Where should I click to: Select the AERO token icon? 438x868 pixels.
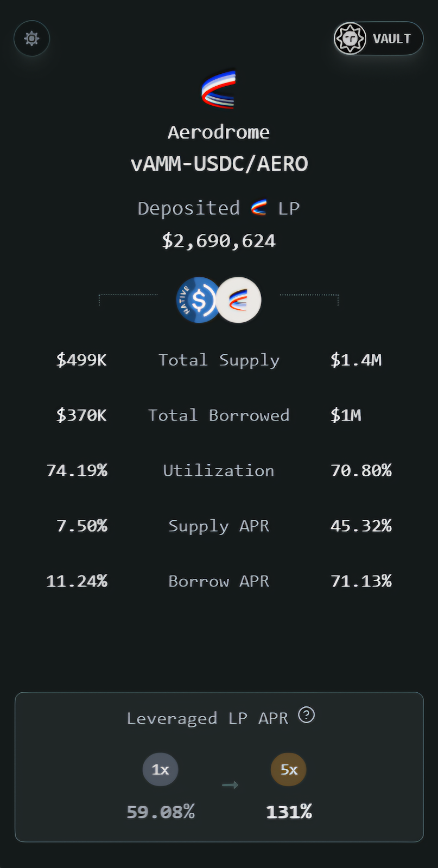pyautogui.click(x=239, y=300)
